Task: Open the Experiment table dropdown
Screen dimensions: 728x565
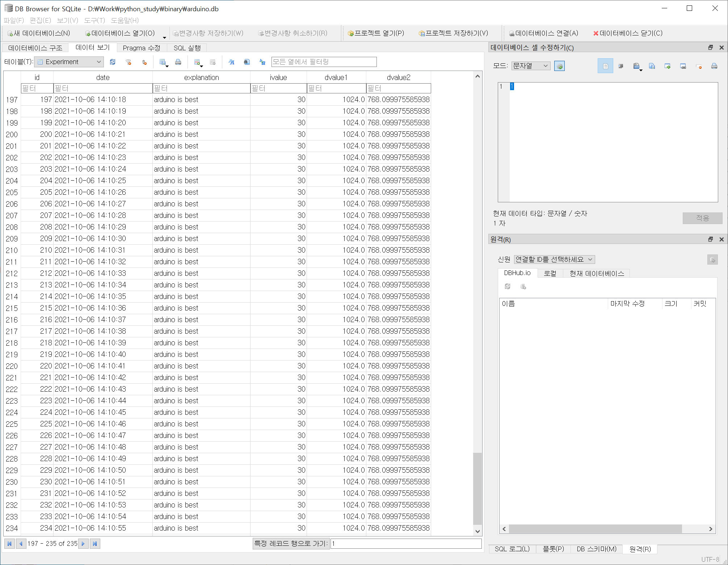Action: coord(69,62)
